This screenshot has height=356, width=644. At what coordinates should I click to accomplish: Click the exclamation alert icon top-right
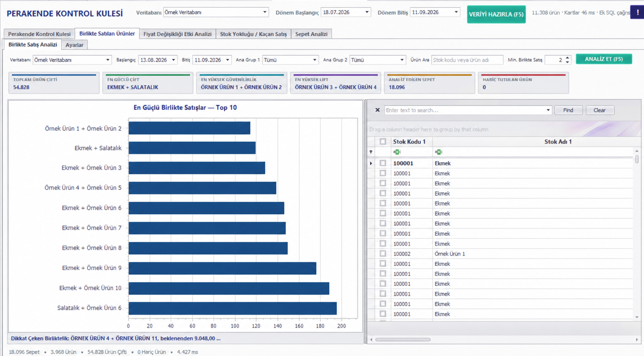[x=637, y=12]
